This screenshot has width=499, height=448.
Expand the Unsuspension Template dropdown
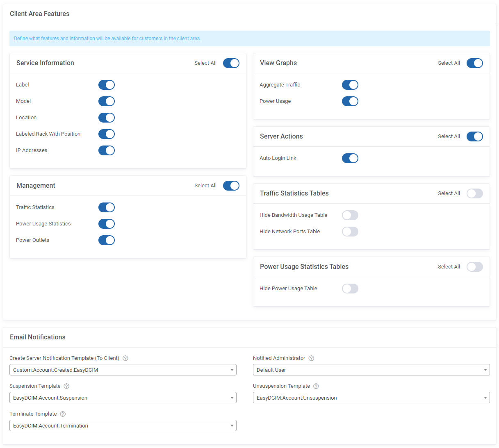371,398
